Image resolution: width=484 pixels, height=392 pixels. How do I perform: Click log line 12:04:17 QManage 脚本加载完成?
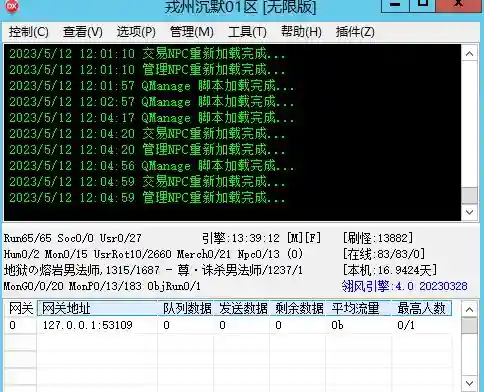point(151,118)
